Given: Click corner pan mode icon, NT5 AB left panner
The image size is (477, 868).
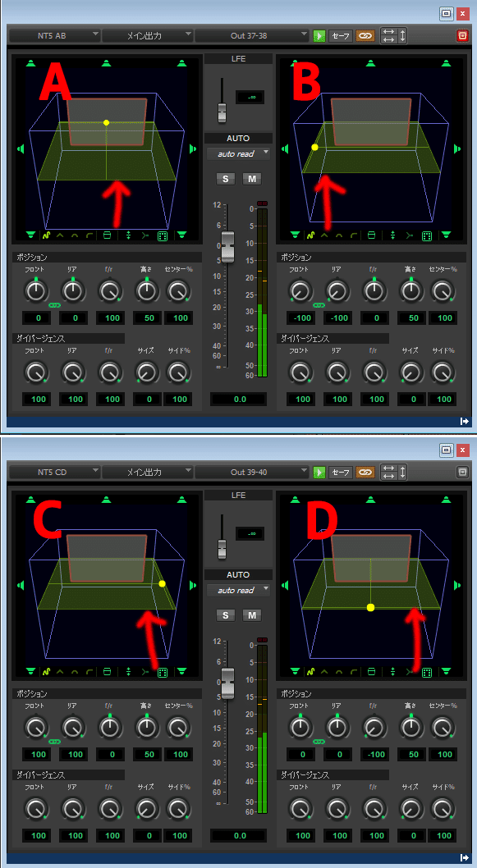Looking at the screenshot, I should pos(89,235).
